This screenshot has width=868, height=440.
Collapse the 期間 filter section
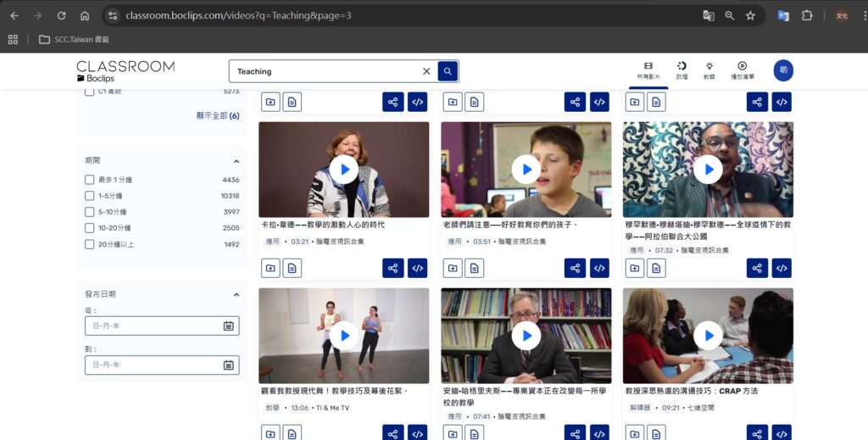click(236, 161)
